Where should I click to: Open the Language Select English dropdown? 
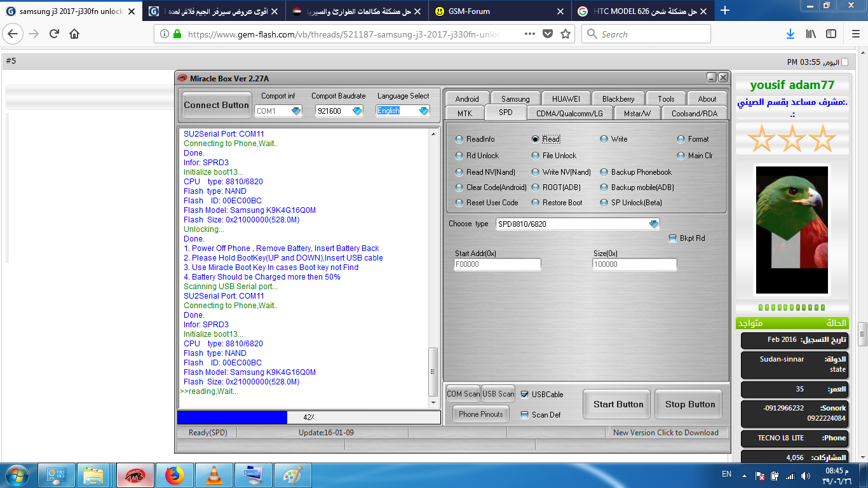pos(424,111)
